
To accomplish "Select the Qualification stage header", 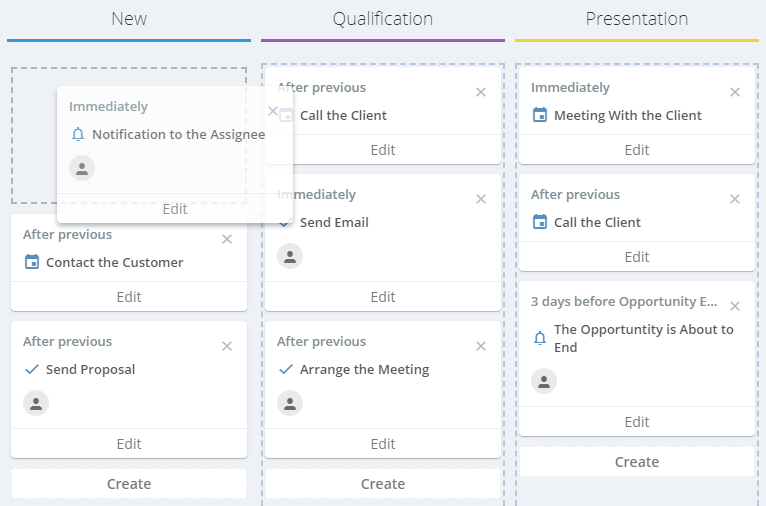I will pos(383,19).
